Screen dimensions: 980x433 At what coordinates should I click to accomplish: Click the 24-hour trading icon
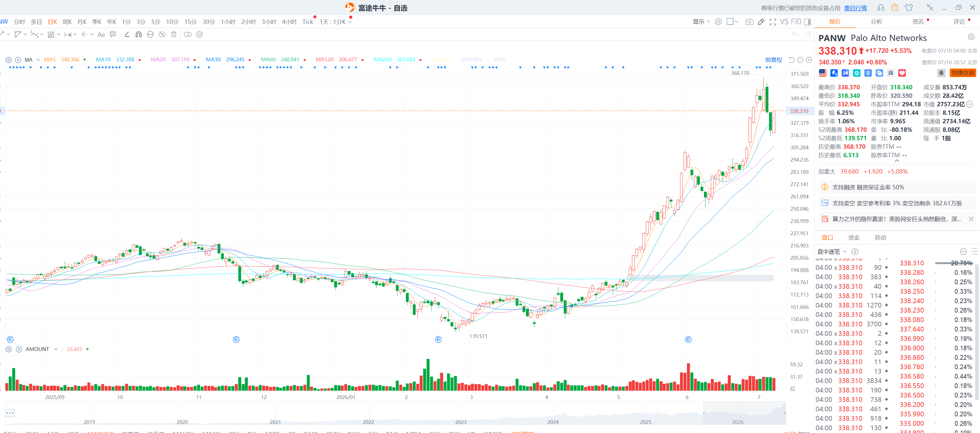(845, 73)
